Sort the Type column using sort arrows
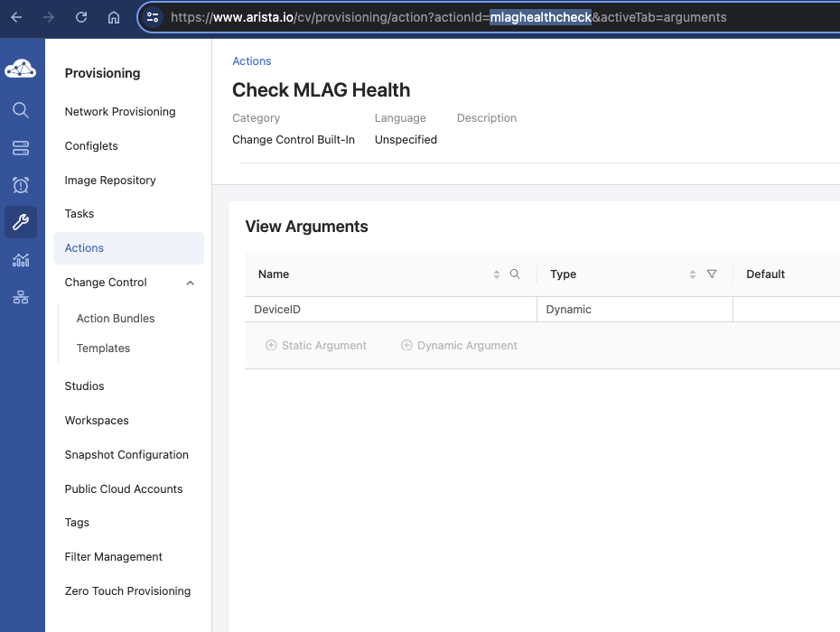 click(693, 274)
